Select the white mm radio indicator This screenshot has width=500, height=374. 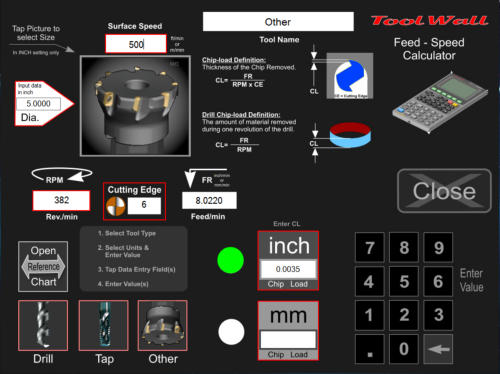(231, 332)
